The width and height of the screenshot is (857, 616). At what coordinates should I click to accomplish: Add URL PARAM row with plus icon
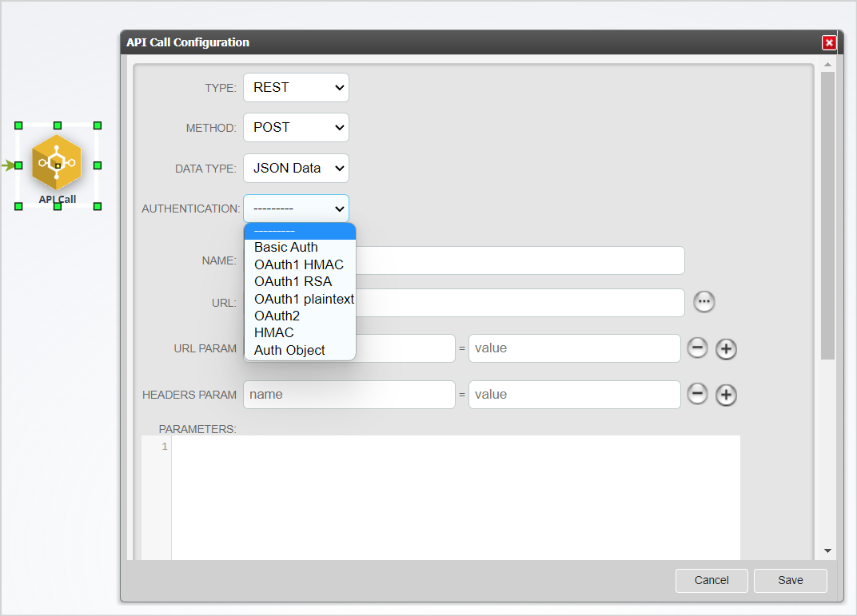(727, 349)
